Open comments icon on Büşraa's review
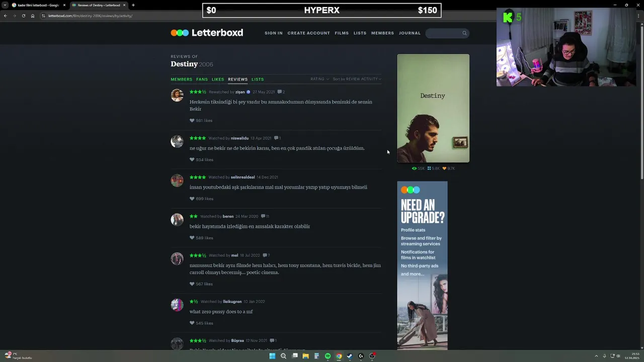This screenshot has height=362, width=644. point(272,340)
